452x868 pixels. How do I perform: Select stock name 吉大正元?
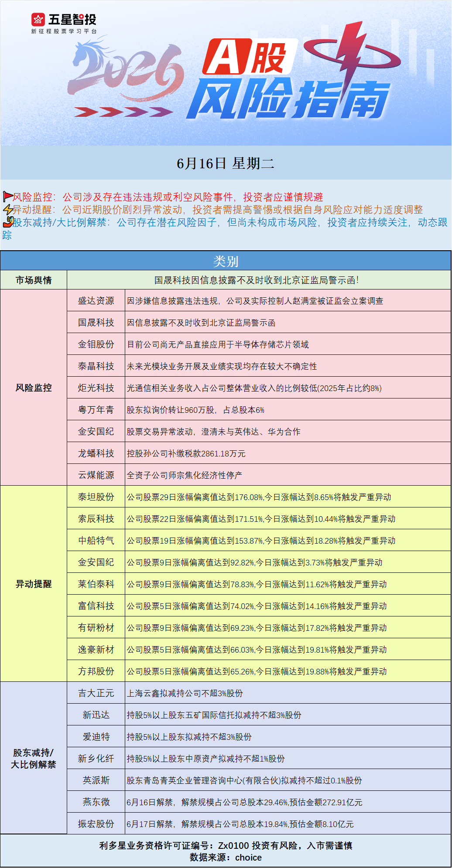click(x=96, y=693)
